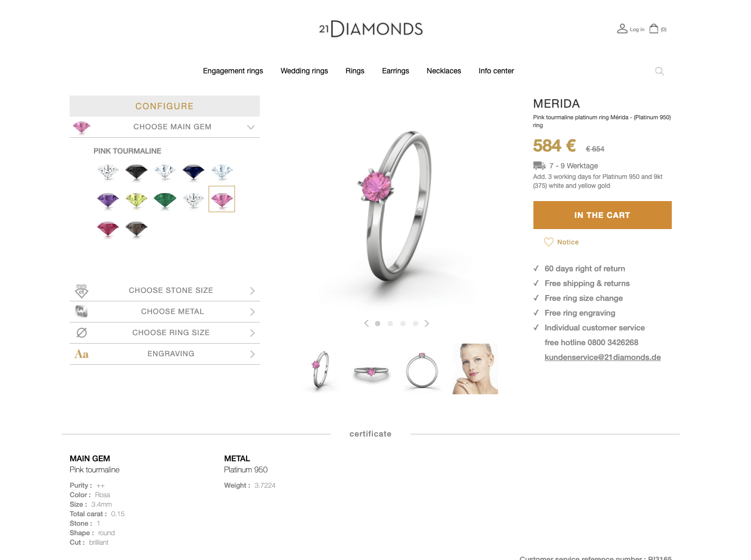The height and width of the screenshot is (560, 751).
Task: Open the search magnifier icon
Action: [659, 71]
